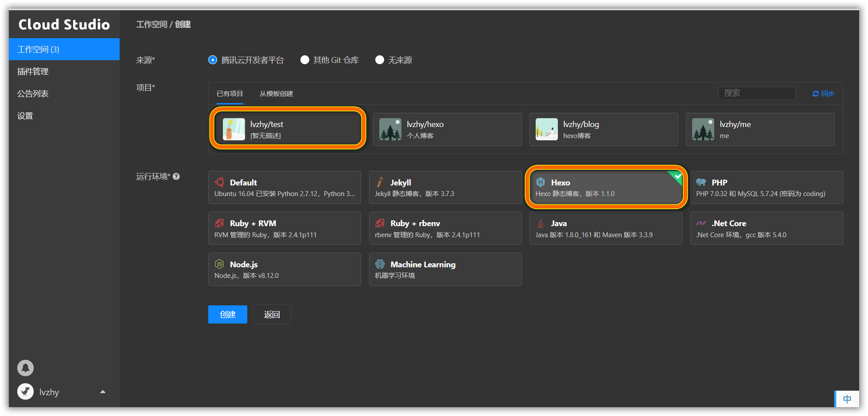This screenshot has width=868, height=416.
Task: Select the 无来源 radio button
Action: tap(380, 60)
